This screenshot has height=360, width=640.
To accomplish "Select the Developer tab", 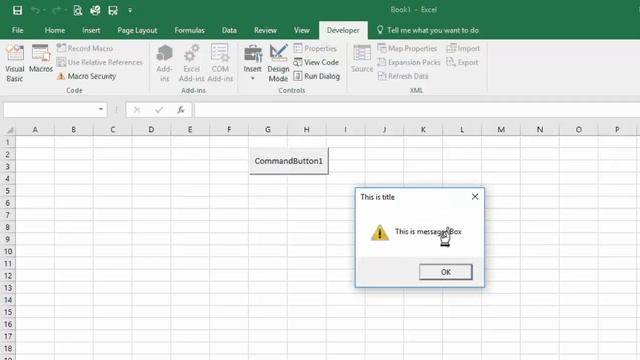I will tap(343, 30).
